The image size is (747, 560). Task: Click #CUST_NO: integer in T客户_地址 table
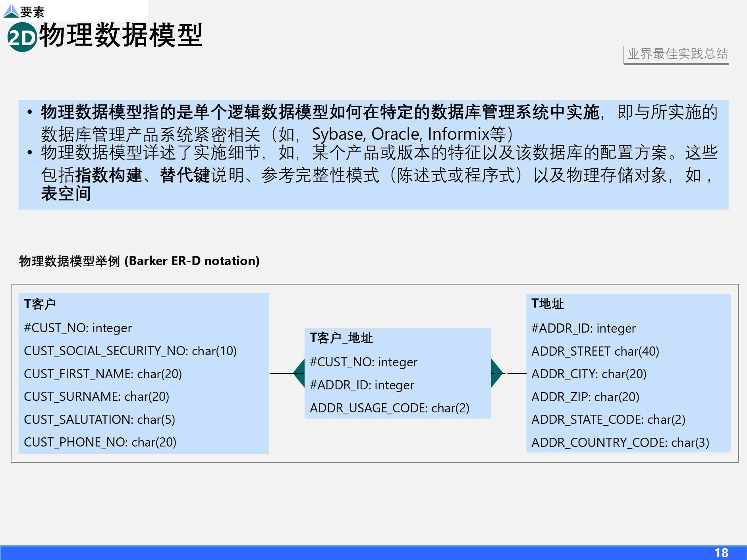pyautogui.click(x=364, y=362)
